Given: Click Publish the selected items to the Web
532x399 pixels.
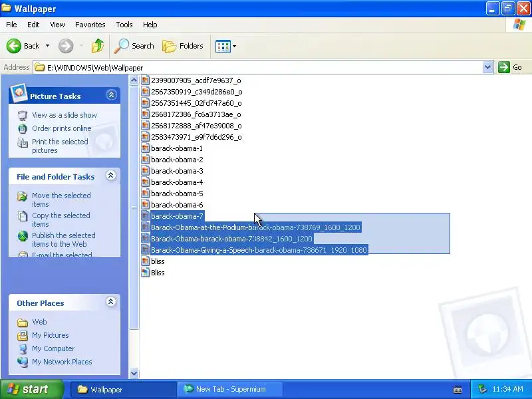Looking at the screenshot, I should (x=64, y=240).
